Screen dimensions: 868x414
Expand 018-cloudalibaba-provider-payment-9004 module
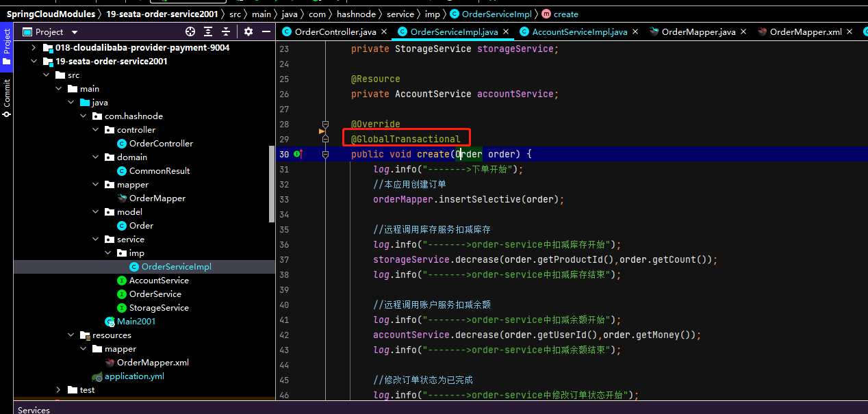tap(34, 48)
